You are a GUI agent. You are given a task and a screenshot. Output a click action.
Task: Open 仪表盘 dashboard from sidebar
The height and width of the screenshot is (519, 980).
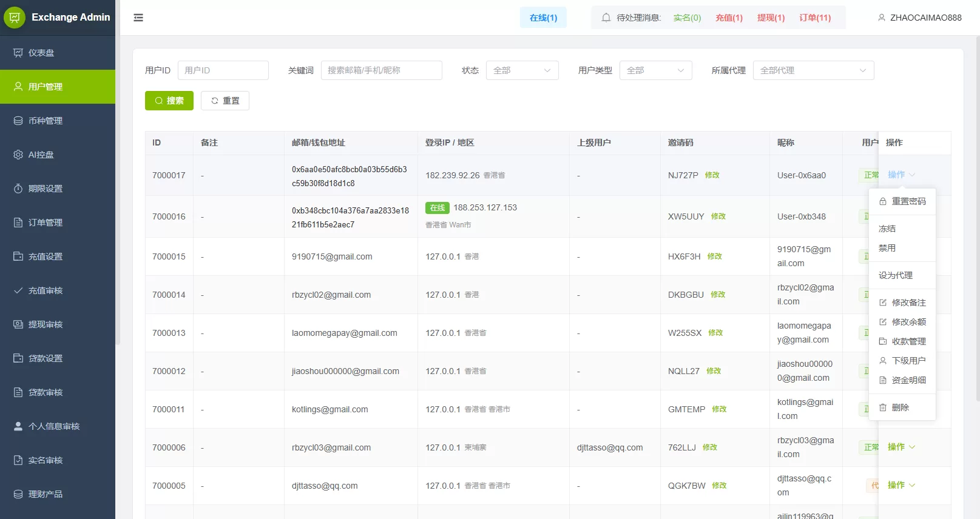click(41, 53)
